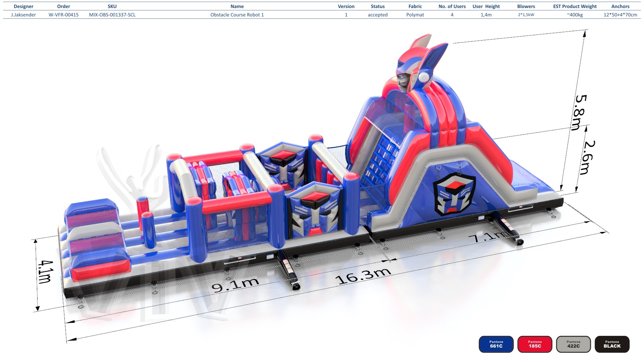644x362 pixels.
Task: Click the 'Designer' column header
Action: pyautogui.click(x=23, y=6)
